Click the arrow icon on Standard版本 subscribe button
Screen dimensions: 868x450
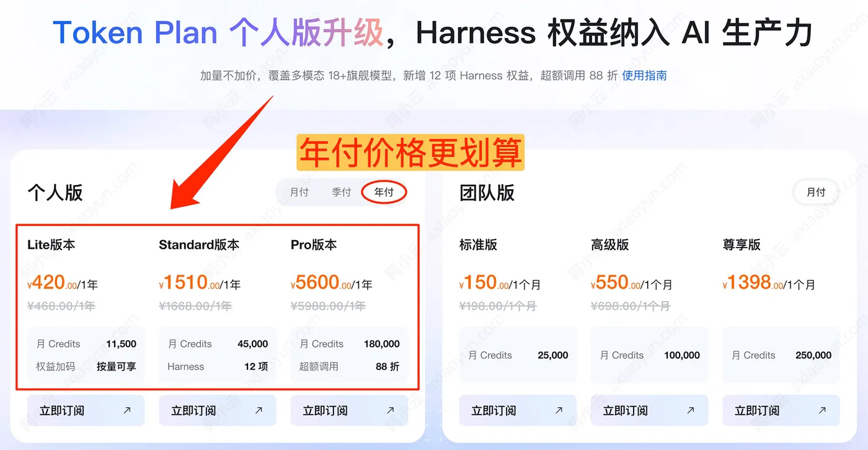[259, 410]
